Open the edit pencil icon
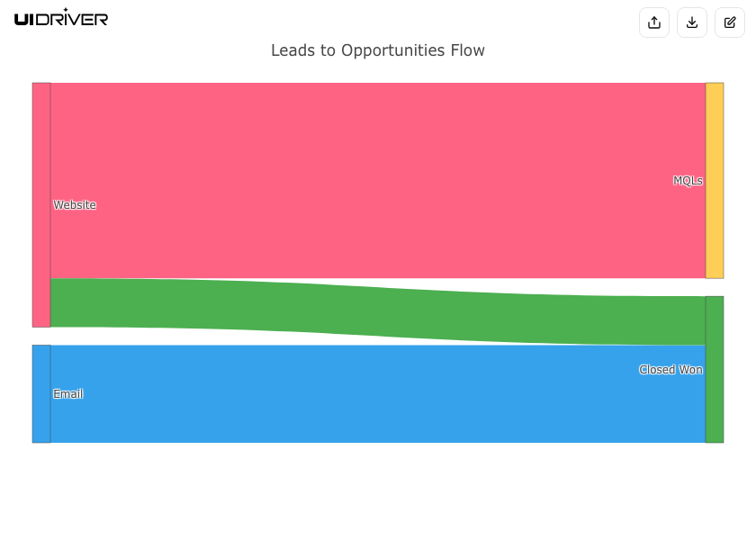This screenshot has width=756, height=540. [730, 22]
